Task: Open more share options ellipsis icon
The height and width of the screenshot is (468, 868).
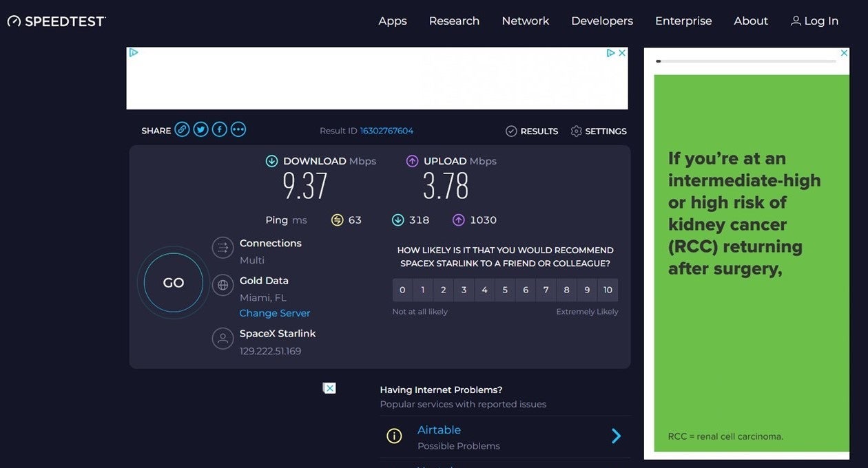Action: 238,129
